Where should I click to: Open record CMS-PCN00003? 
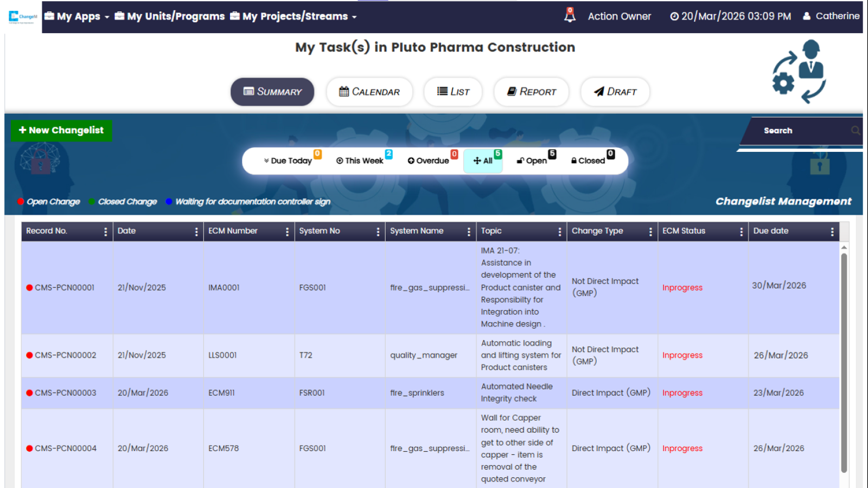pos(66,393)
